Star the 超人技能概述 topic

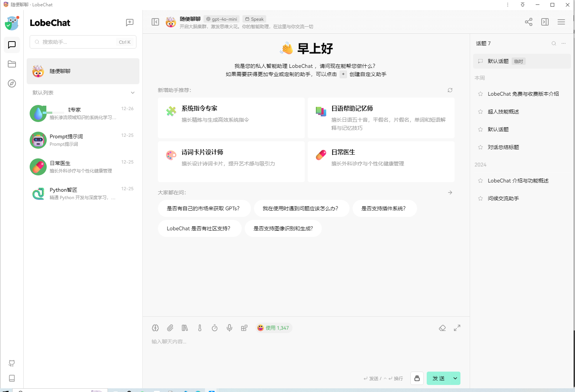click(480, 112)
